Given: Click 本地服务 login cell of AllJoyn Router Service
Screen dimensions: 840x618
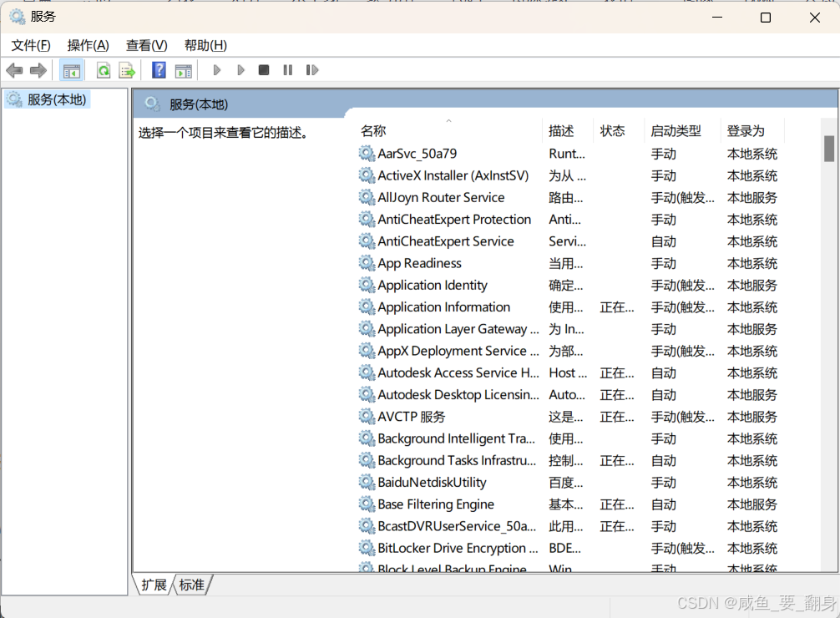Looking at the screenshot, I should [751, 198].
